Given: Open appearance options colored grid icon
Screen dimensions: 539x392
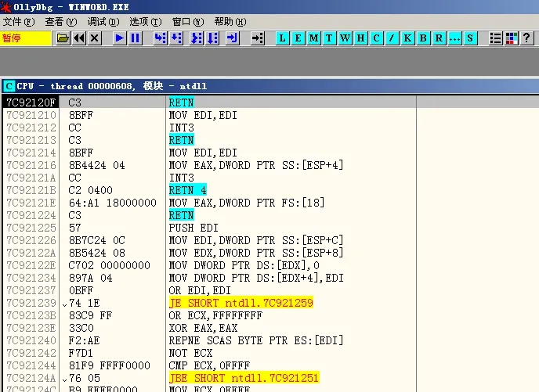Looking at the screenshot, I should pos(511,38).
